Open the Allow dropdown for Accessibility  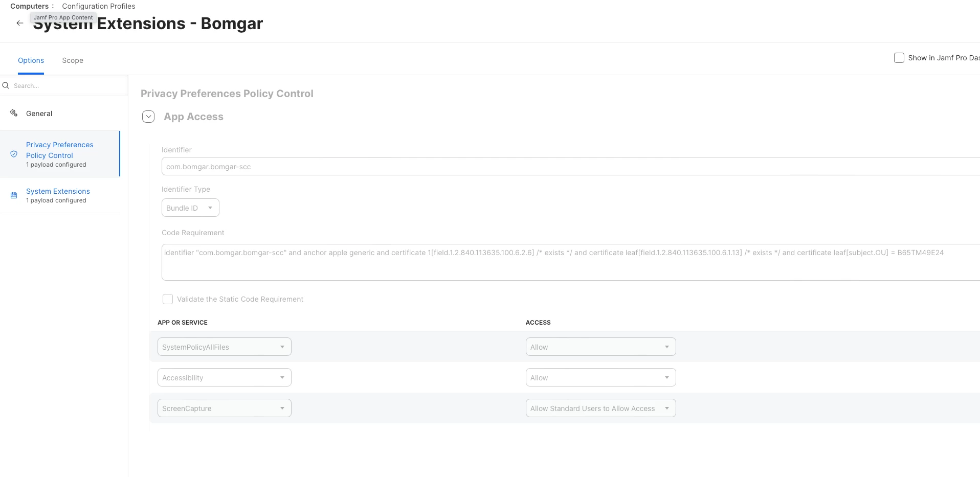(600, 377)
